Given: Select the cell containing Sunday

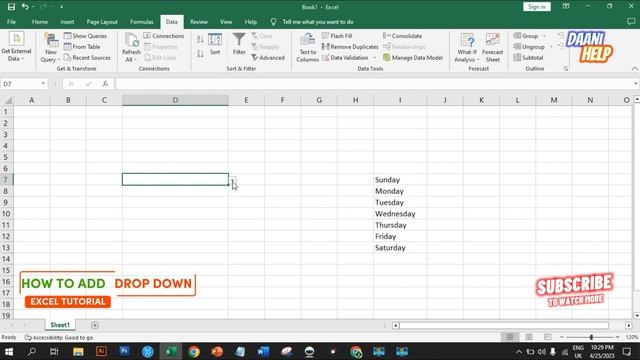Looking at the screenshot, I should click(400, 180).
